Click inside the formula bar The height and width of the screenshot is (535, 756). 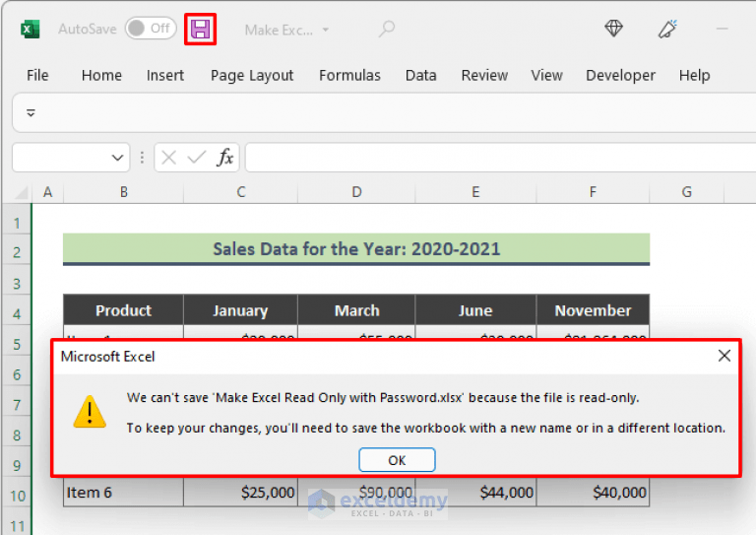pyautogui.click(x=500, y=158)
